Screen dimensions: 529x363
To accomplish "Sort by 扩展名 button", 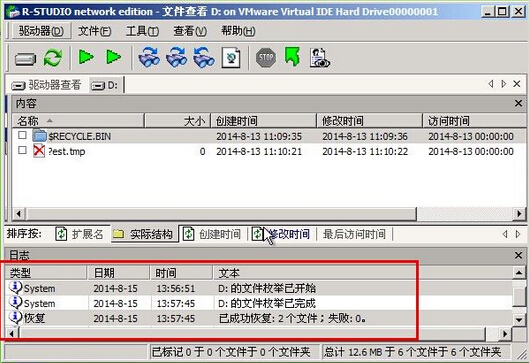I will pos(80,234).
